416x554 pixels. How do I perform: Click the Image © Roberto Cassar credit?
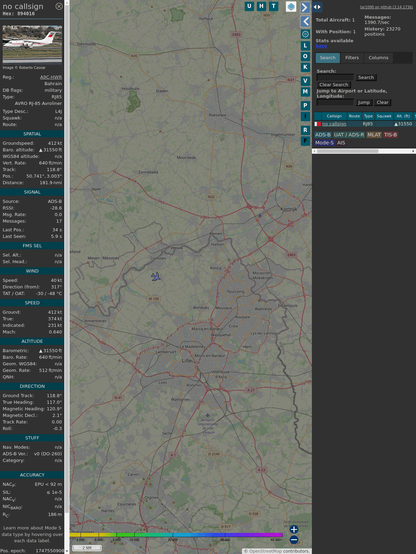(x=24, y=67)
